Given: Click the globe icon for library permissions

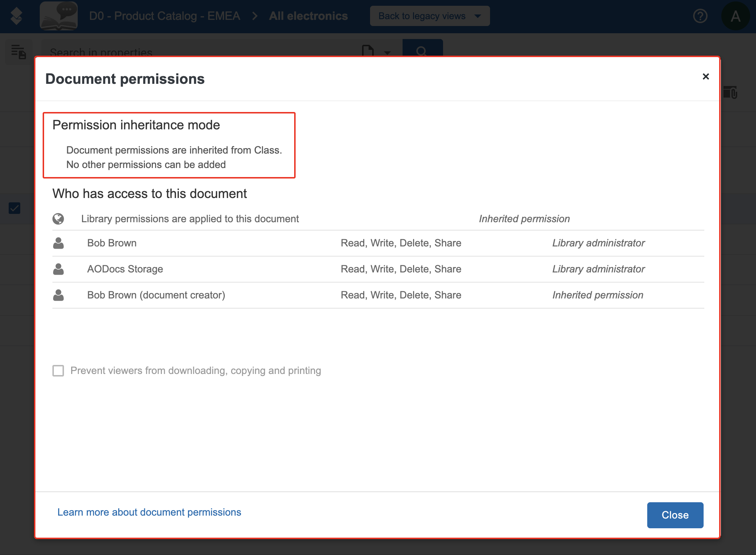Looking at the screenshot, I should pos(58,219).
